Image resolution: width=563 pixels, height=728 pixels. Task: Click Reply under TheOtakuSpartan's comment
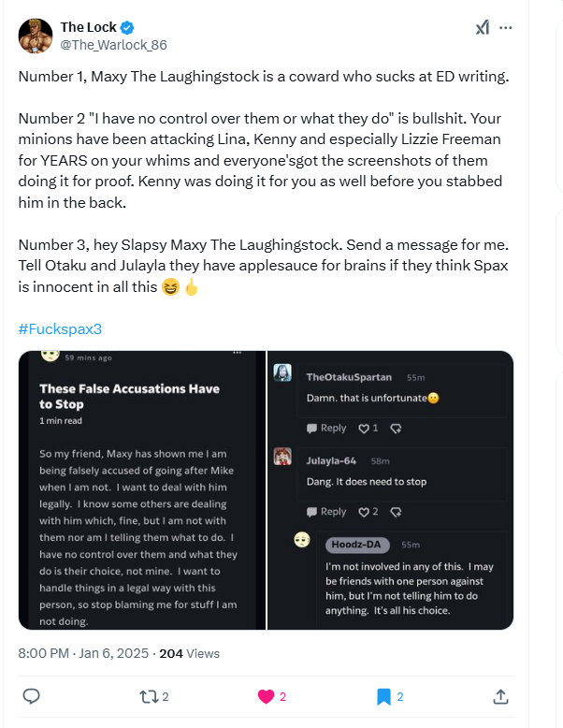click(x=326, y=429)
